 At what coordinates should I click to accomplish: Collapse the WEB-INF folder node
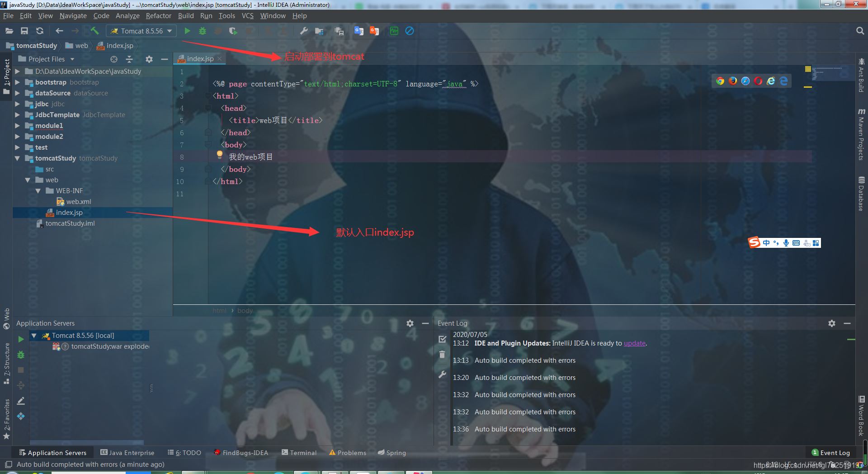(x=38, y=191)
